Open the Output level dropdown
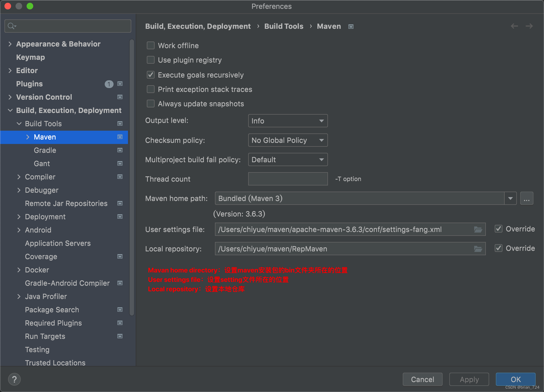Viewport: 544px width, 392px height. pyautogui.click(x=288, y=121)
